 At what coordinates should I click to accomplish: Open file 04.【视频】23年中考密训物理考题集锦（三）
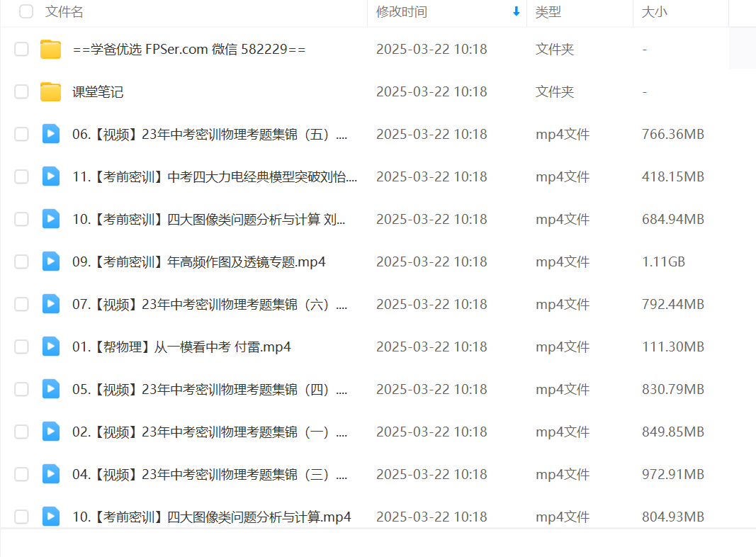coord(210,473)
